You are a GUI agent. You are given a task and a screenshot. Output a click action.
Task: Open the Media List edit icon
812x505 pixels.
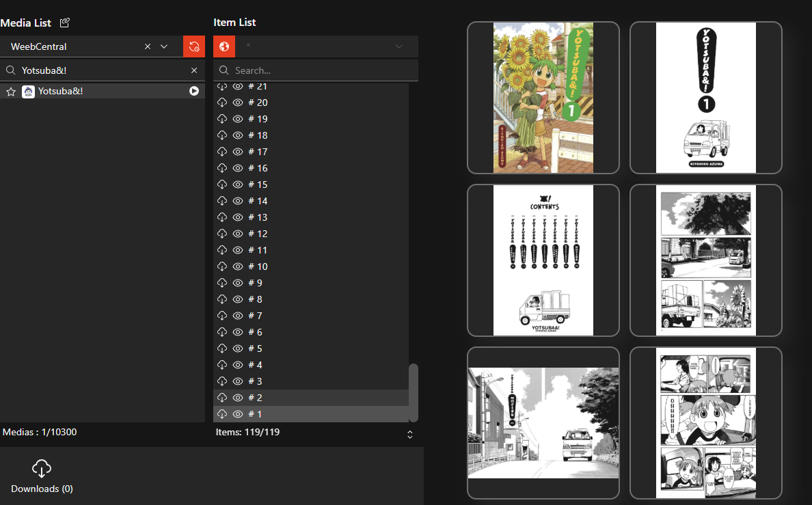click(65, 23)
